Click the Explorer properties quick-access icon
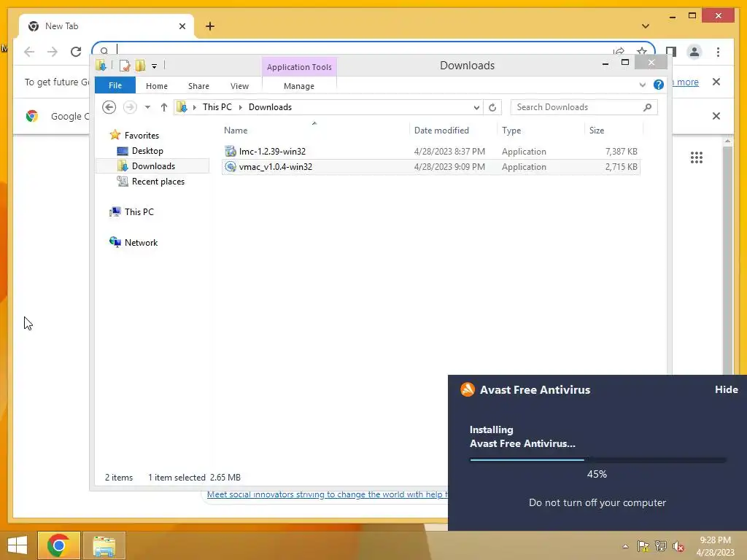Image resolution: width=747 pixels, height=560 pixels. [x=125, y=65]
